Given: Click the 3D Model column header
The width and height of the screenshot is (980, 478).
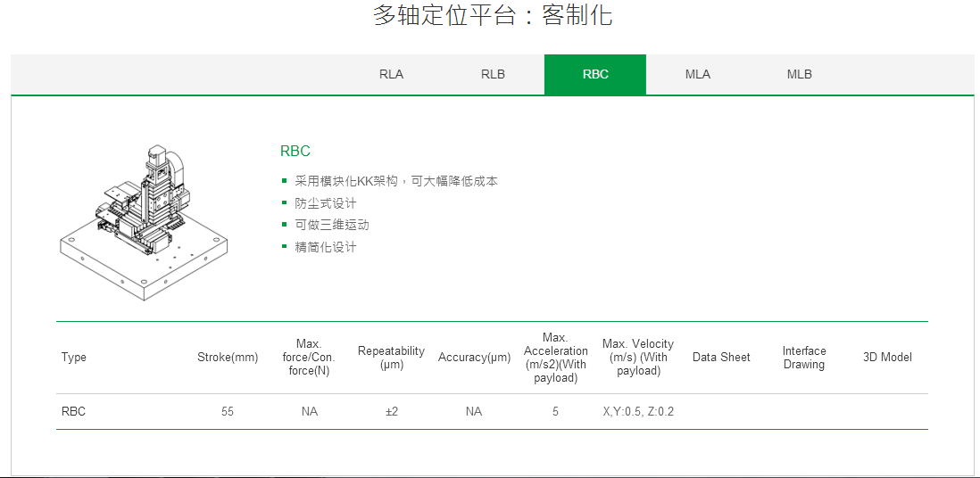Looking at the screenshot, I should (887, 358).
